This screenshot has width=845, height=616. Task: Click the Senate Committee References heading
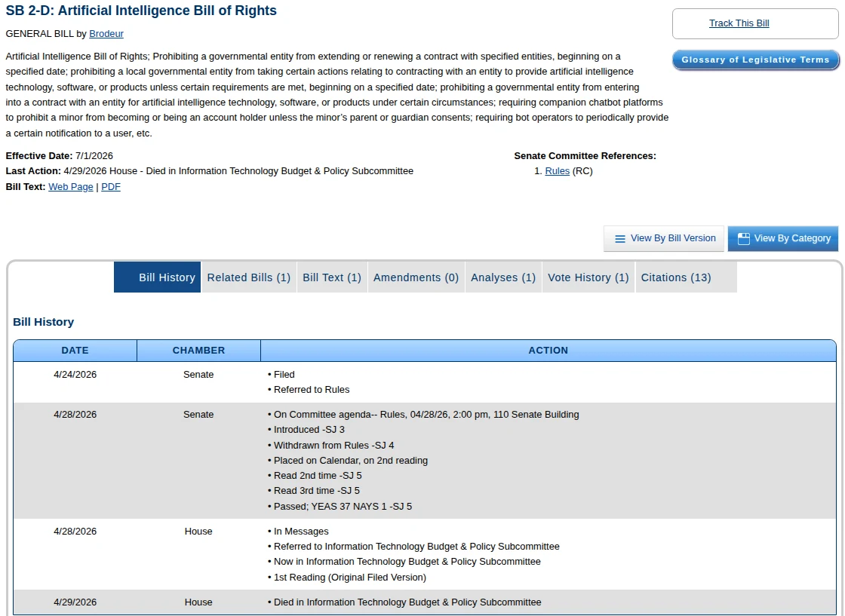tap(585, 156)
